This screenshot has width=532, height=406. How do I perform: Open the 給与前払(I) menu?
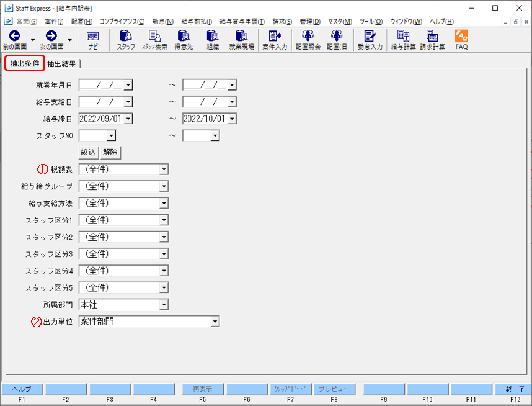tap(197, 21)
